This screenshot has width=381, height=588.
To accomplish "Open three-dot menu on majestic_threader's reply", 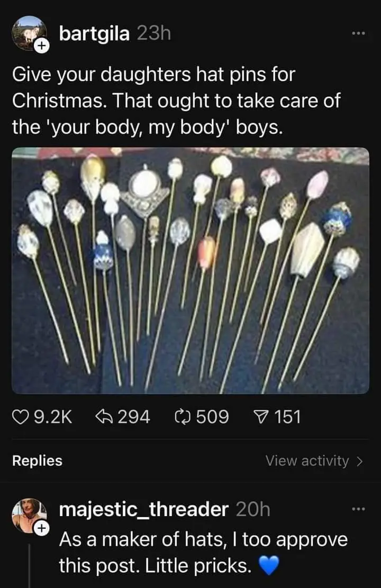I will (x=358, y=509).
